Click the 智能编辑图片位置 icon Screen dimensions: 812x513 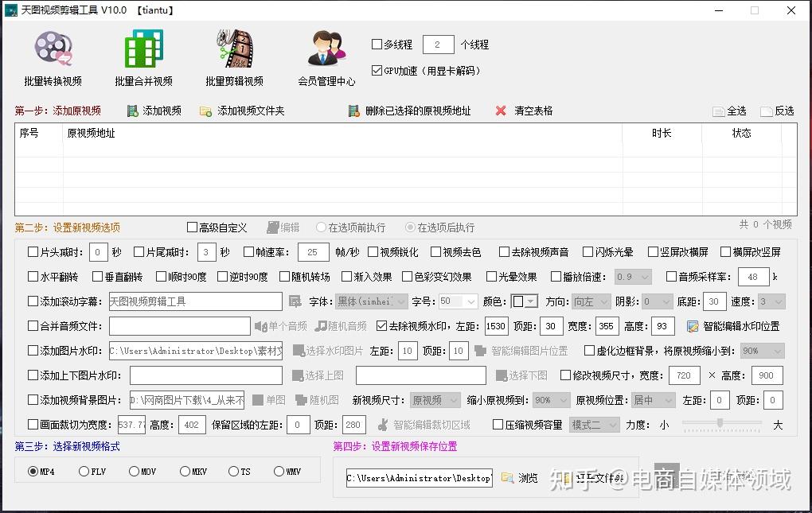click(481, 351)
